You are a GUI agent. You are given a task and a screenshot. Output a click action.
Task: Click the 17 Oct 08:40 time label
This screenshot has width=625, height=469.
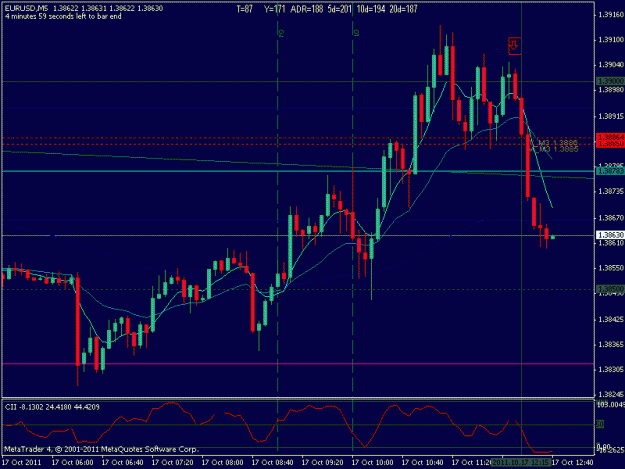pyautogui.click(x=273, y=463)
